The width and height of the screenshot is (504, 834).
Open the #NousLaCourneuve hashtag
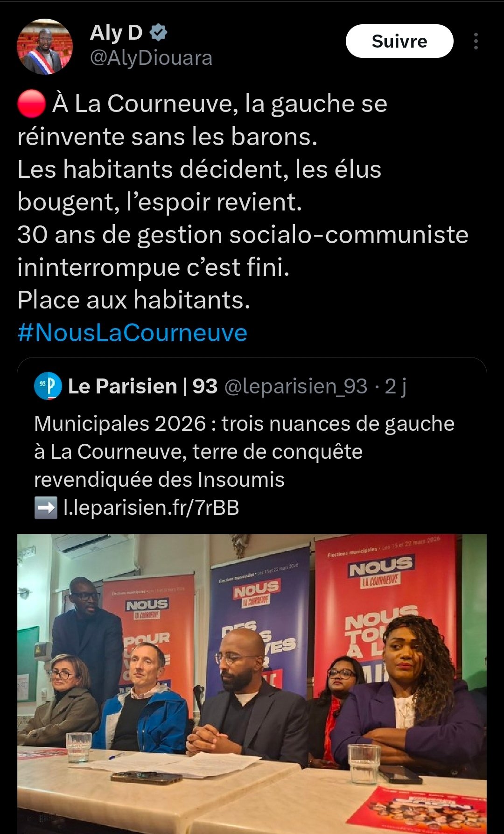(132, 333)
